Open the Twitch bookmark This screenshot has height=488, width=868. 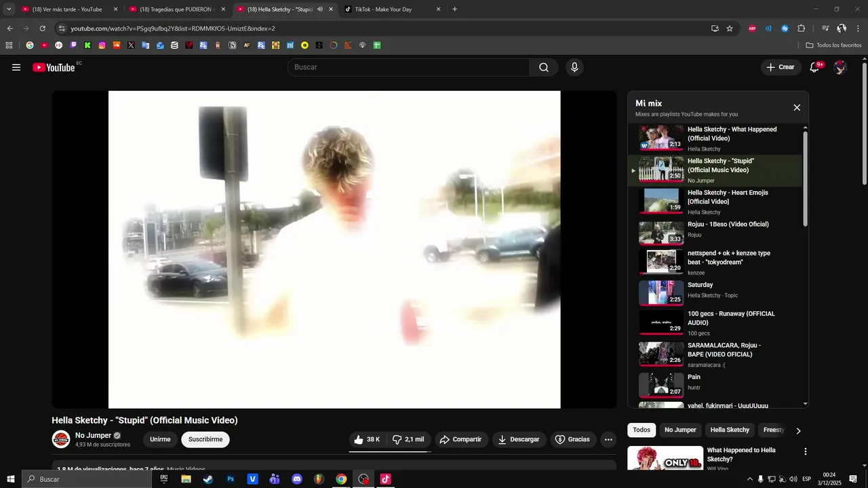tap(73, 45)
